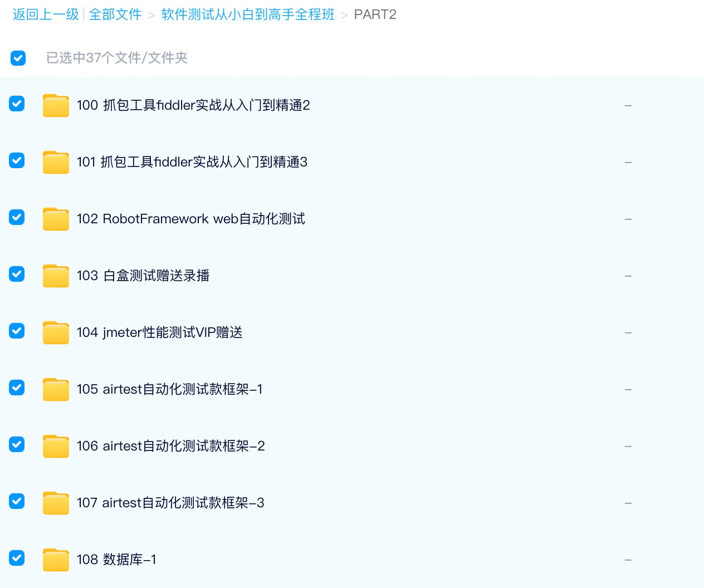This screenshot has height=588, width=704.
Task: Click the folder icon next to 108 数据库-1
Action: [56, 560]
